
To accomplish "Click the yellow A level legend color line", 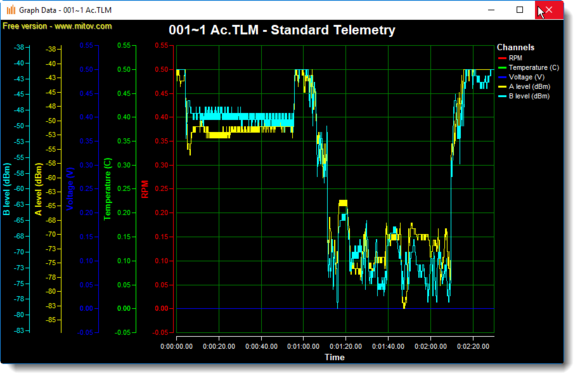I will coord(502,87).
